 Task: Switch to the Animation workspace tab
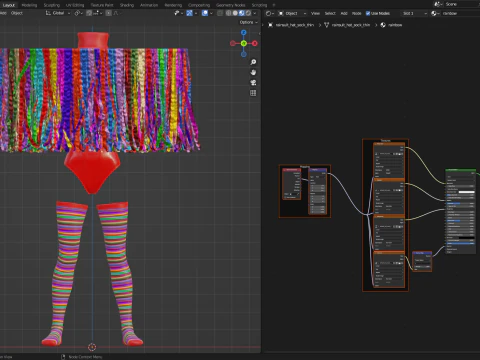click(149, 5)
